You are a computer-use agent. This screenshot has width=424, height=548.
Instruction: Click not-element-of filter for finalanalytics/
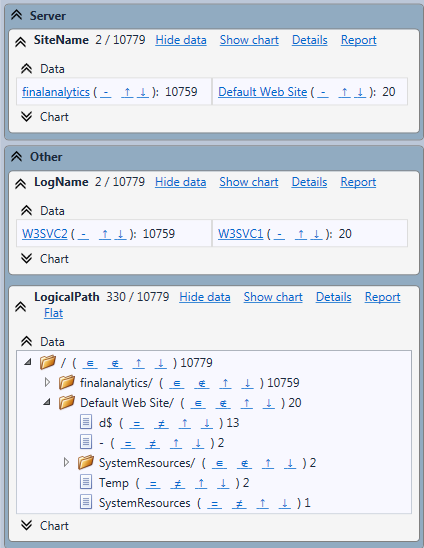click(202, 384)
